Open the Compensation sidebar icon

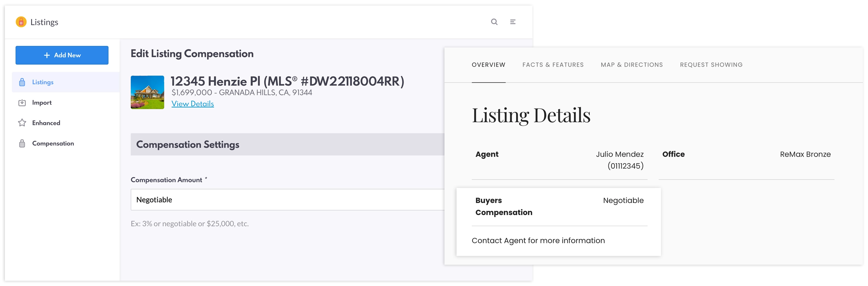pyautogui.click(x=22, y=143)
